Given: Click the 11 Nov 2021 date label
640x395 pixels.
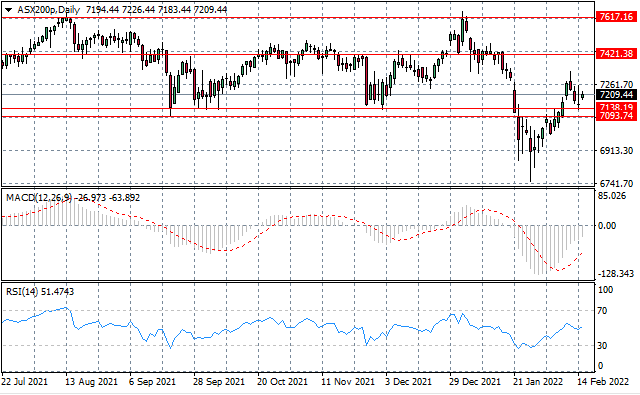Looking at the screenshot, I should point(348,382).
